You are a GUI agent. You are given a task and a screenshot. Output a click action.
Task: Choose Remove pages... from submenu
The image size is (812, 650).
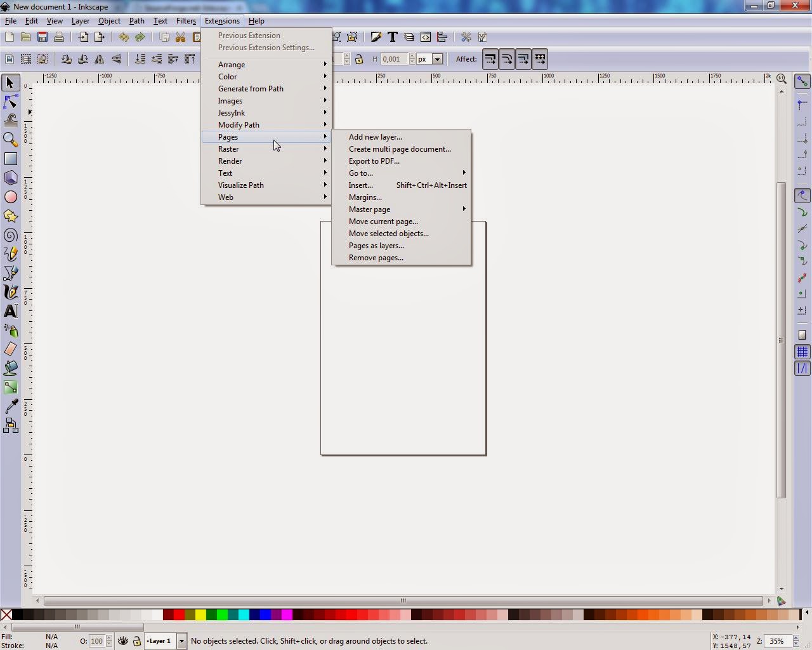(x=402, y=258)
